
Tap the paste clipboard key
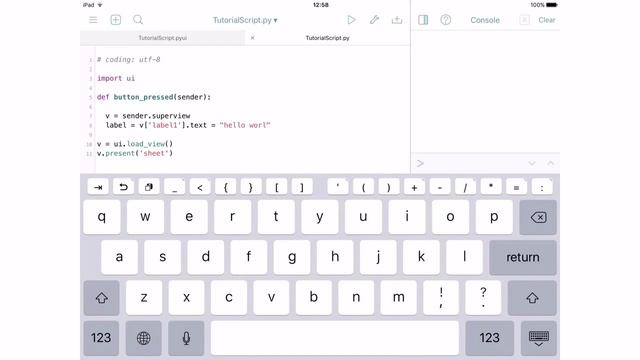point(149,187)
